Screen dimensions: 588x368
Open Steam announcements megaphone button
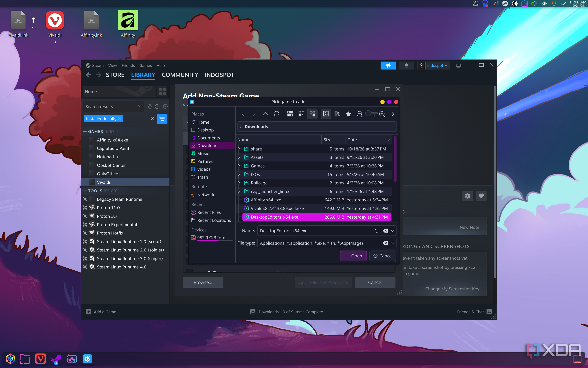[388, 65]
